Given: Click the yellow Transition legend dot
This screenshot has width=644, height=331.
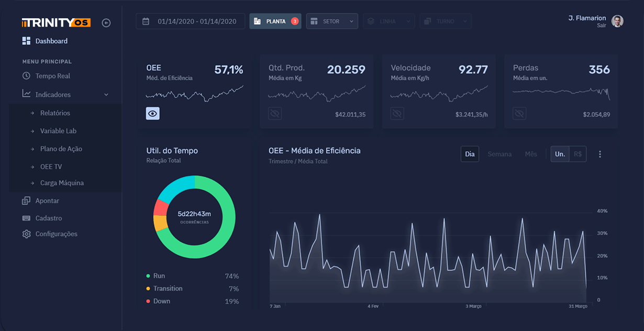Looking at the screenshot, I should (x=148, y=289).
